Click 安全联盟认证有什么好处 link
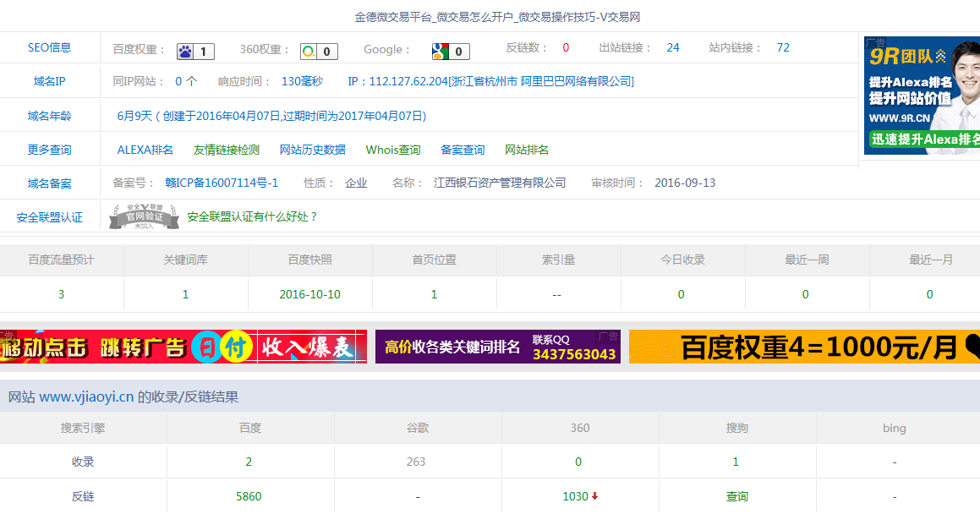Image resolution: width=980 pixels, height=514 pixels. click(252, 216)
